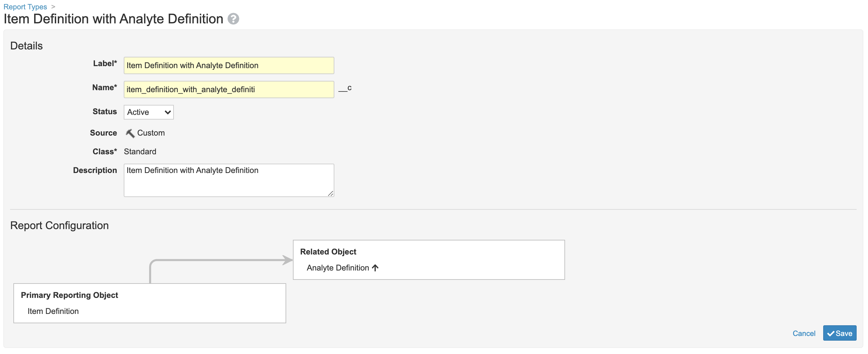This screenshot has height=354, width=868.
Task: Open the Status dropdown
Action: [x=148, y=112]
